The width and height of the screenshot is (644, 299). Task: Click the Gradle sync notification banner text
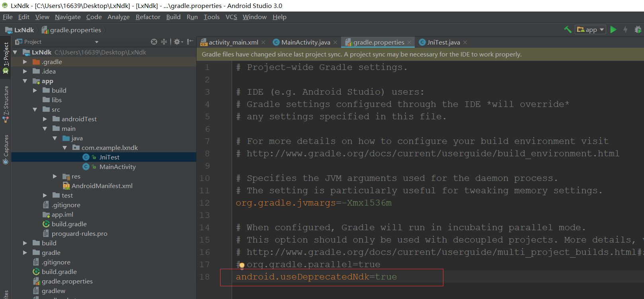(361, 54)
